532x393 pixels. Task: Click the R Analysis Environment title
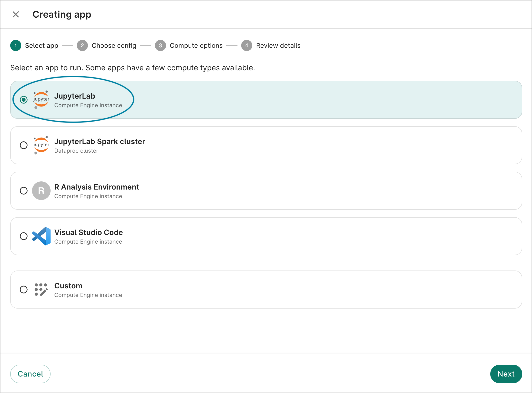[x=96, y=187]
